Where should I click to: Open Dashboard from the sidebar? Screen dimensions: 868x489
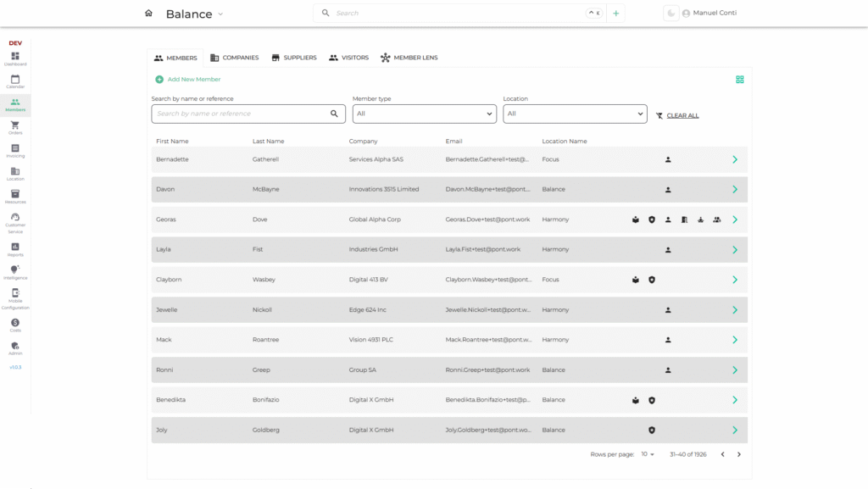(15, 58)
